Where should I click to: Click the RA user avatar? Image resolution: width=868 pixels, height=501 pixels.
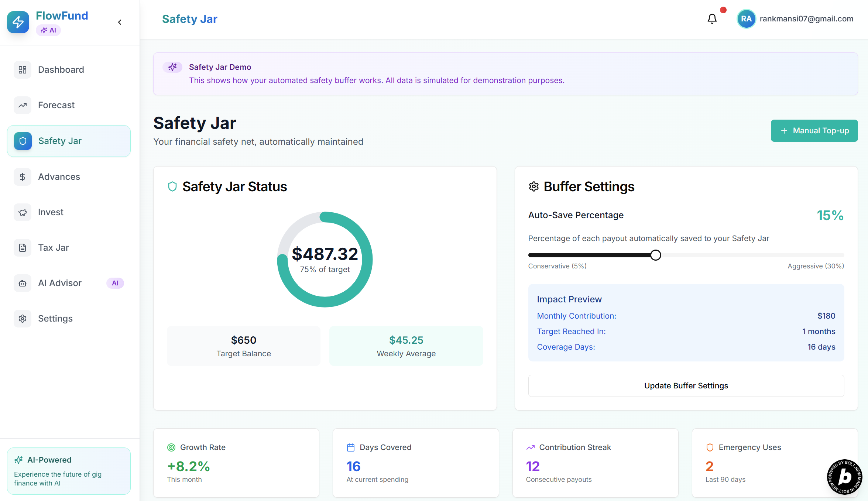[746, 19]
